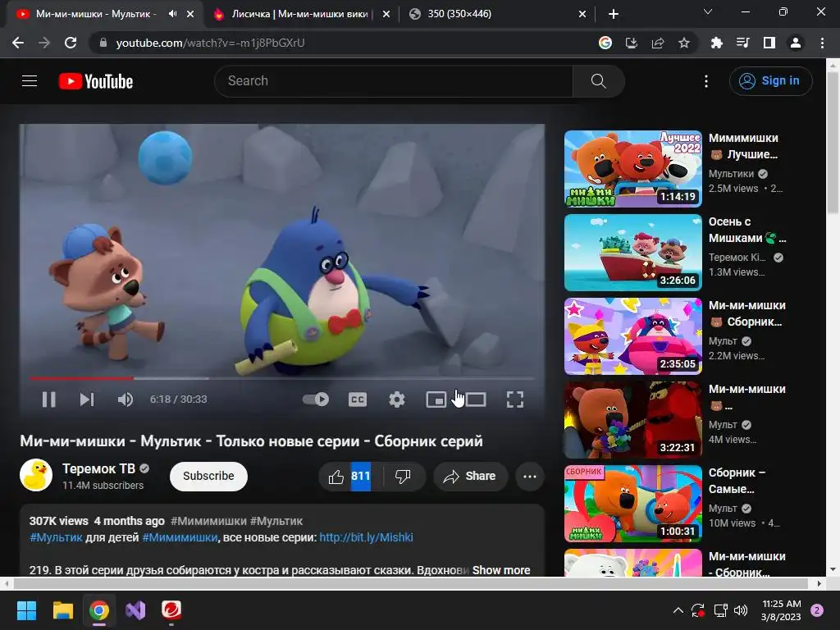This screenshot has height=630, width=840.
Task: Skip to next video
Action: tap(87, 399)
